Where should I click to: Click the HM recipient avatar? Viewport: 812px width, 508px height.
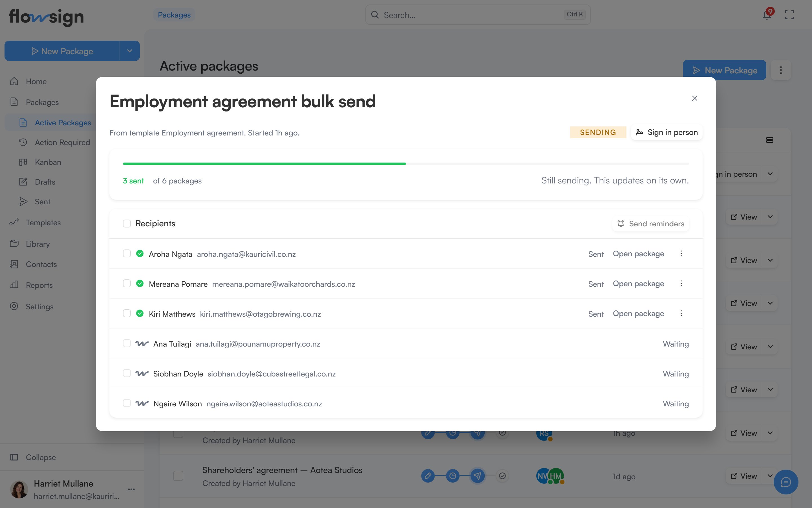(x=556, y=476)
